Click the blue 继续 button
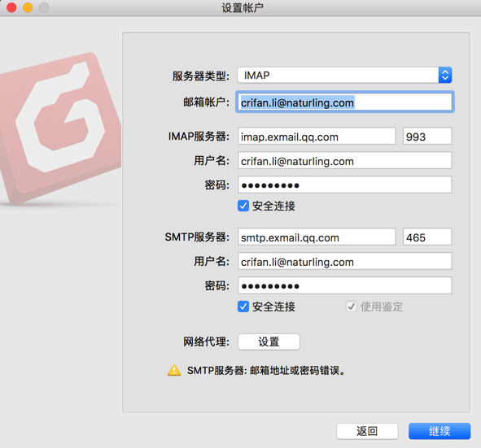 pos(439,431)
